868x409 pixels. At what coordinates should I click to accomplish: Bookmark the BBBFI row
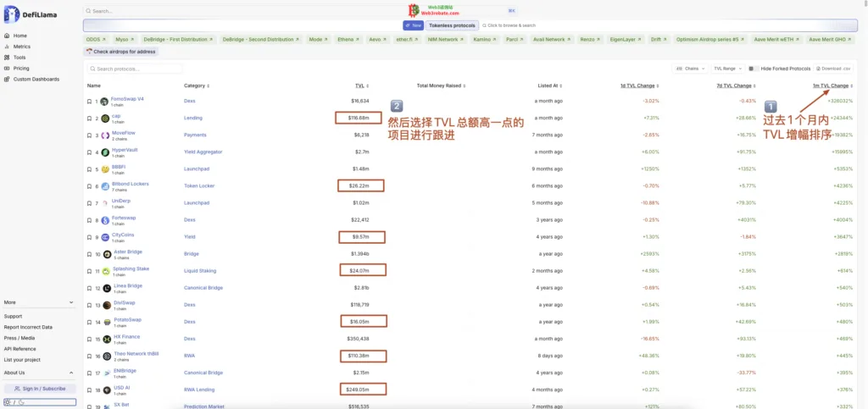89,169
